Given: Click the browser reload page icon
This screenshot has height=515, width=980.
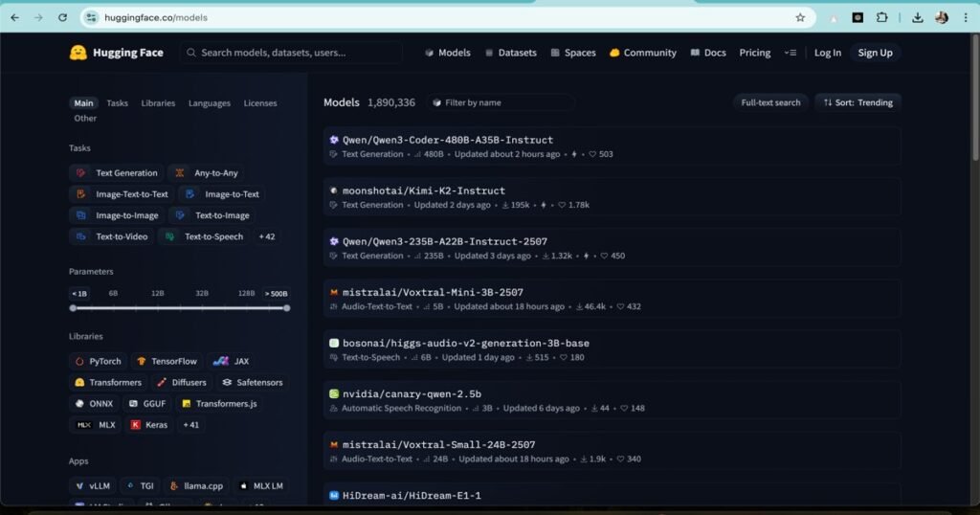Looking at the screenshot, I should [x=63, y=17].
